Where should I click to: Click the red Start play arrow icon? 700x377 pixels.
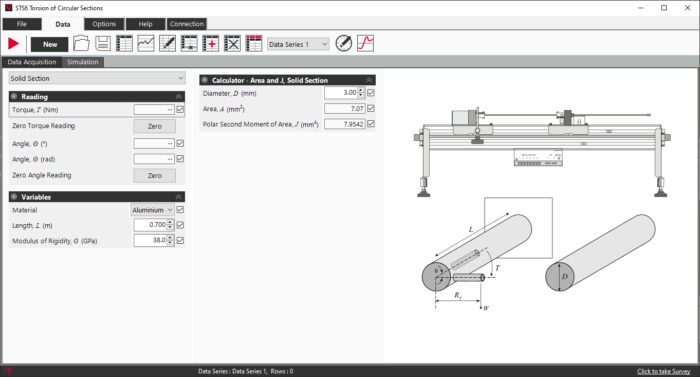(13, 44)
